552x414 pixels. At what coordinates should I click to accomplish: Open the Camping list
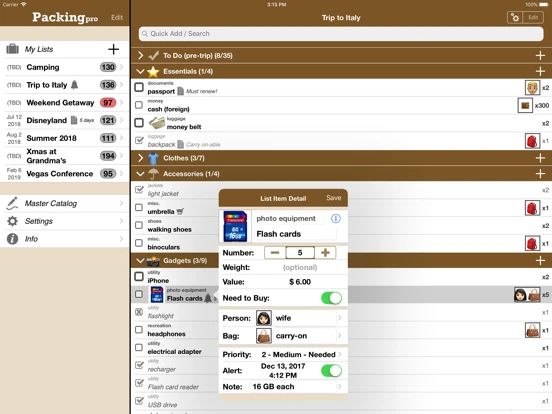coord(65,67)
